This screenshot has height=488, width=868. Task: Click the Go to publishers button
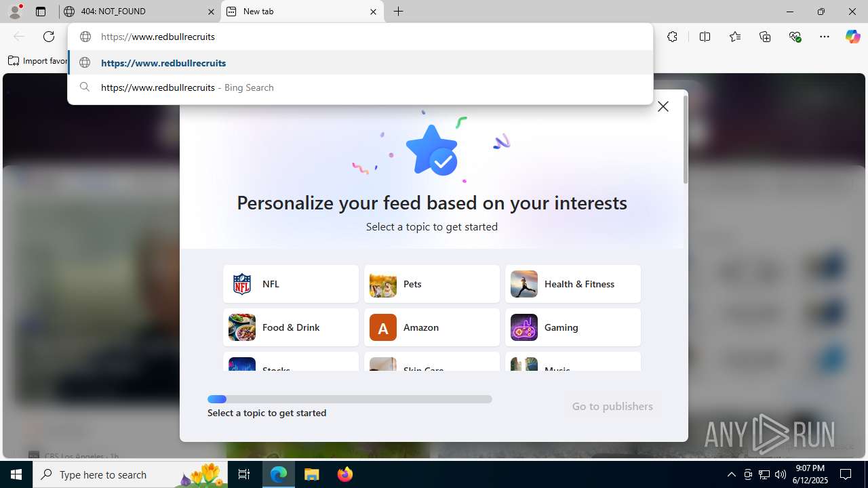[612, 406]
